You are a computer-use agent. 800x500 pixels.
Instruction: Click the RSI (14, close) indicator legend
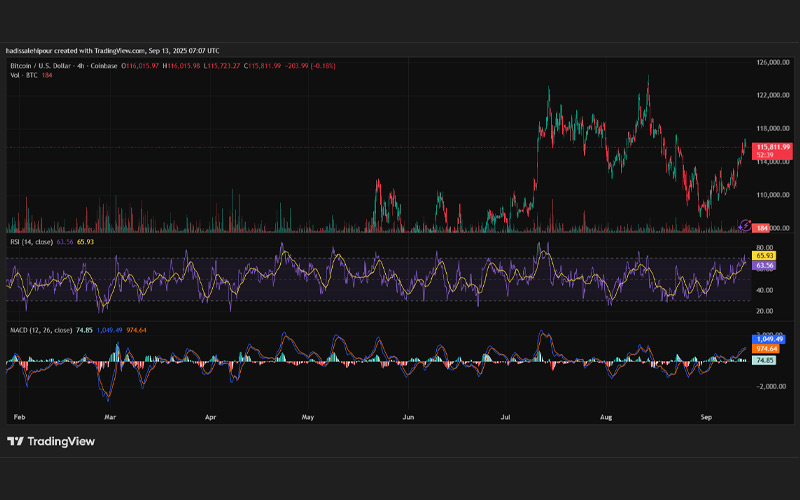pyautogui.click(x=32, y=242)
